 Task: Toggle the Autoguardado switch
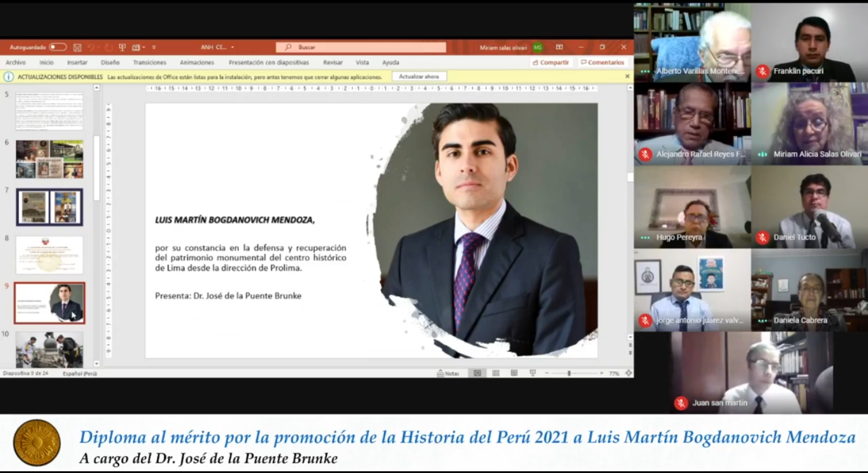pos(57,47)
